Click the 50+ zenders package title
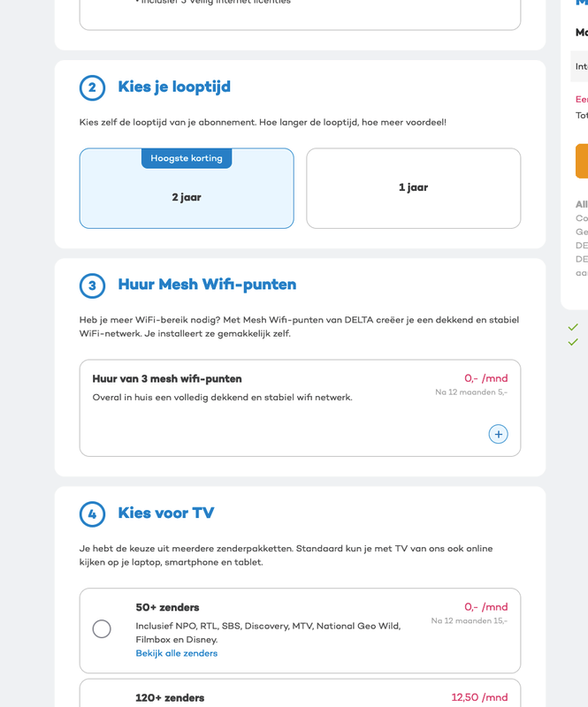Viewport: 588px width, 707px height. [167, 607]
